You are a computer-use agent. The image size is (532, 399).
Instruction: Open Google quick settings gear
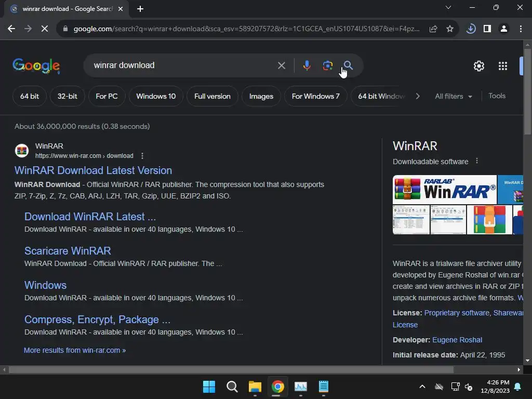click(x=478, y=66)
